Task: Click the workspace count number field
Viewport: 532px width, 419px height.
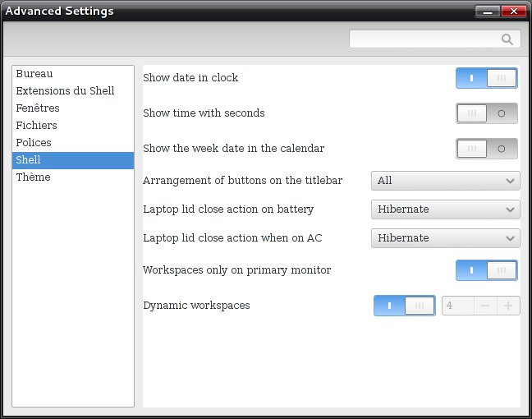Action: click(457, 306)
